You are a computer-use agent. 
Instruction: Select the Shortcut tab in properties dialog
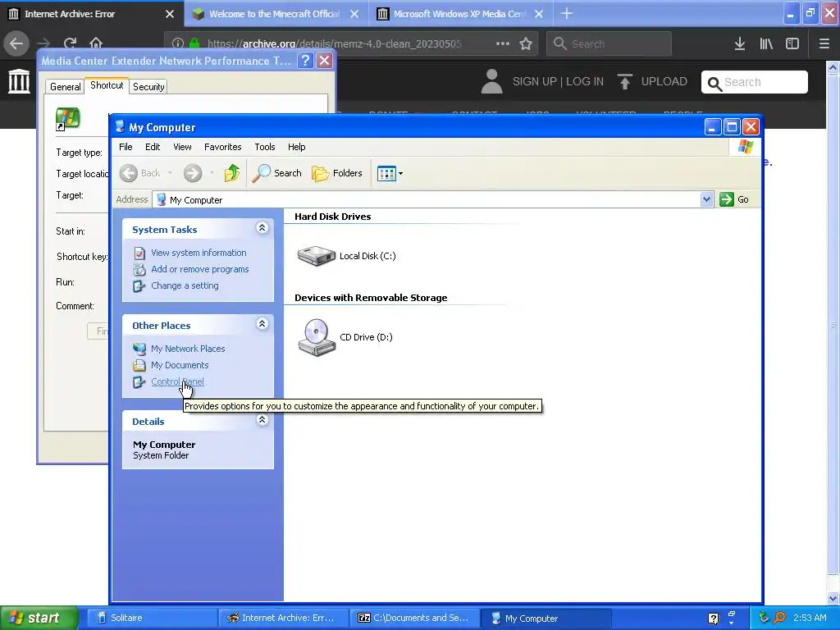pyautogui.click(x=107, y=85)
